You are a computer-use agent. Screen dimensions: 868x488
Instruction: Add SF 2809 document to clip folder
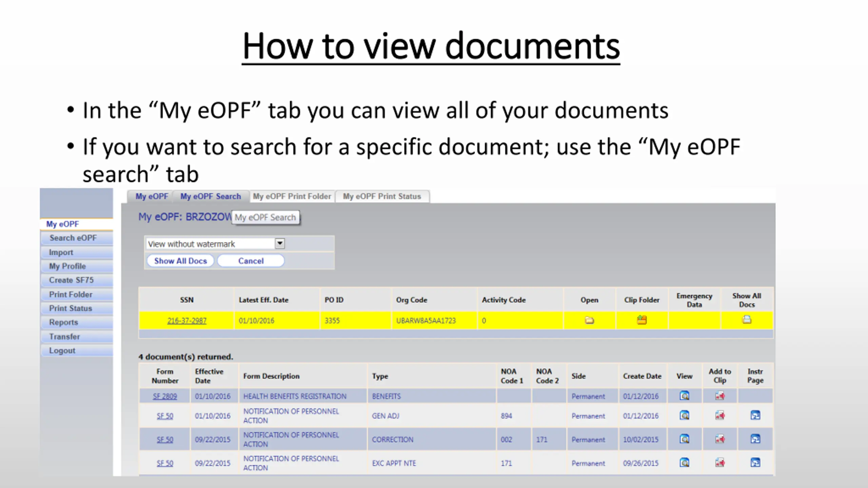coord(719,396)
